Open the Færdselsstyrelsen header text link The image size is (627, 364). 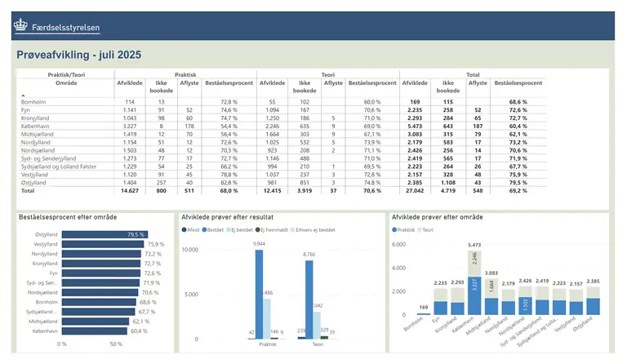point(66,28)
